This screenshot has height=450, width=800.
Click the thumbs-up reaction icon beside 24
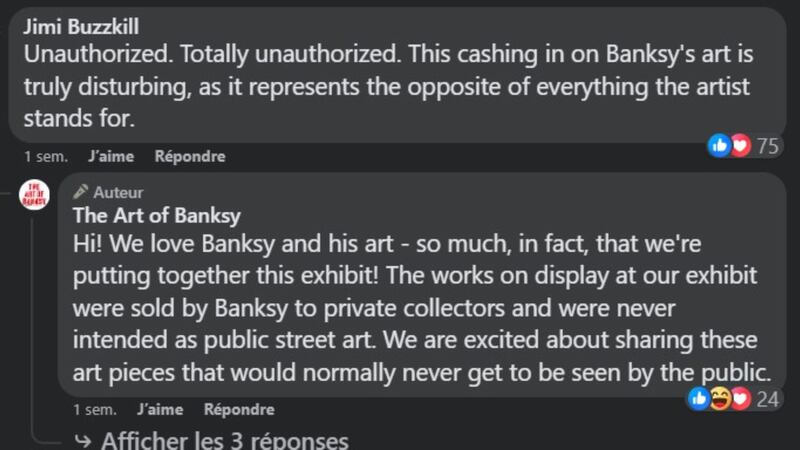699,399
